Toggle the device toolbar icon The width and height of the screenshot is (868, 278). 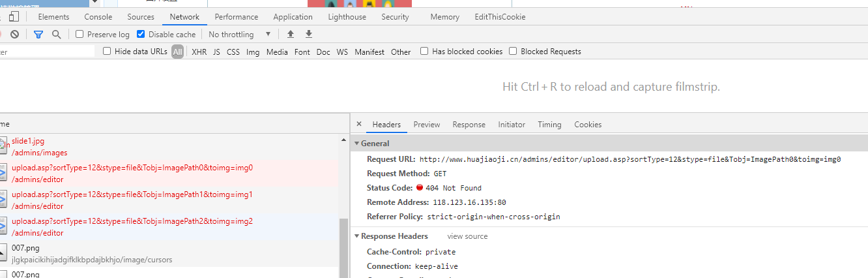tap(14, 17)
